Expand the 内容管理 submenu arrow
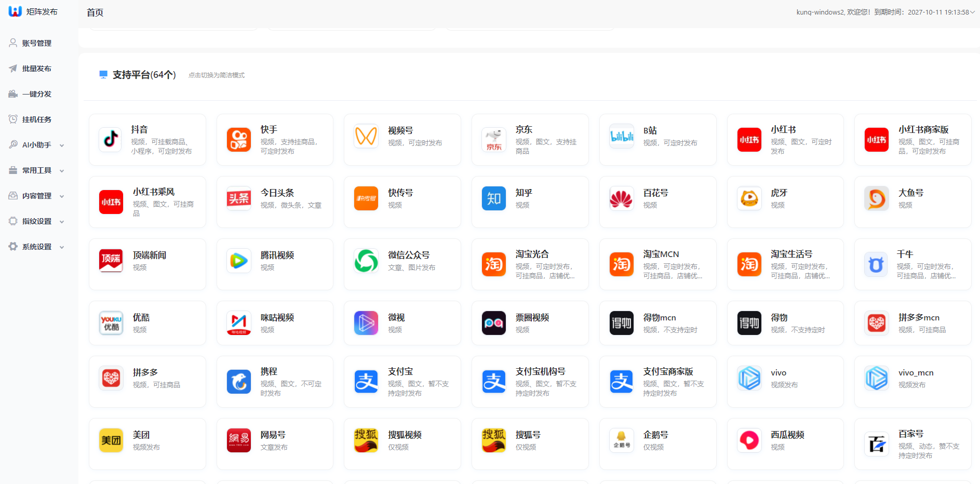The image size is (980, 484). [62, 196]
